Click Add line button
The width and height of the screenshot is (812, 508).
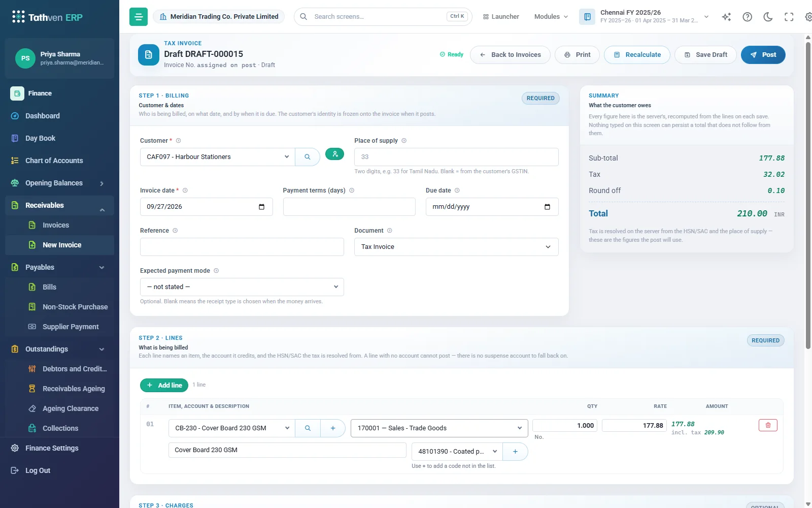click(164, 386)
